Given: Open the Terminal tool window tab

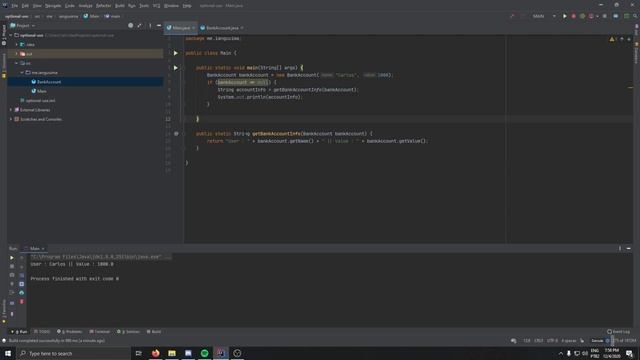Looking at the screenshot, I should pyautogui.click(x=100, y=332).
